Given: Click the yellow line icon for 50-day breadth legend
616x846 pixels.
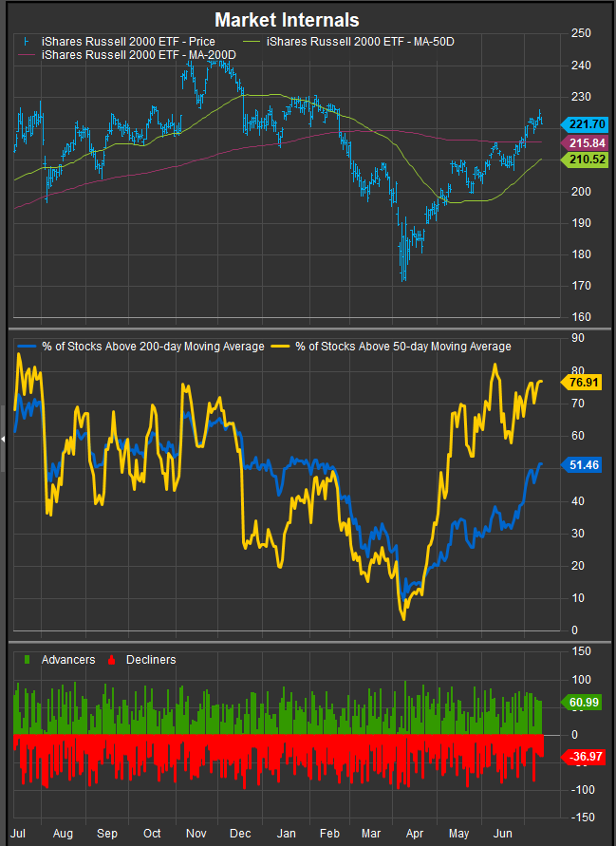Looking at the screenshot, I should pos(284,347).
